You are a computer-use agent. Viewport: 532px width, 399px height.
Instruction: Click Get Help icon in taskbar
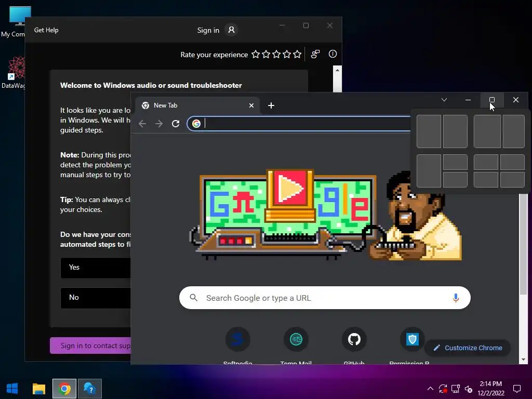[x=90, y=389]
